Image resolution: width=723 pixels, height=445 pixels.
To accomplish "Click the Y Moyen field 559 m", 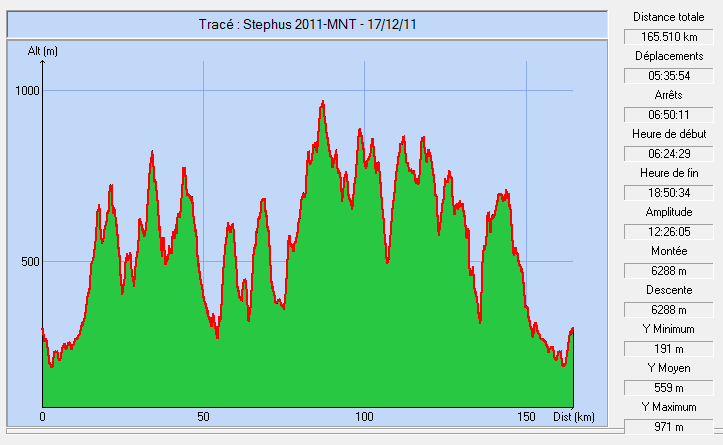I will click(x=668, y=388).
